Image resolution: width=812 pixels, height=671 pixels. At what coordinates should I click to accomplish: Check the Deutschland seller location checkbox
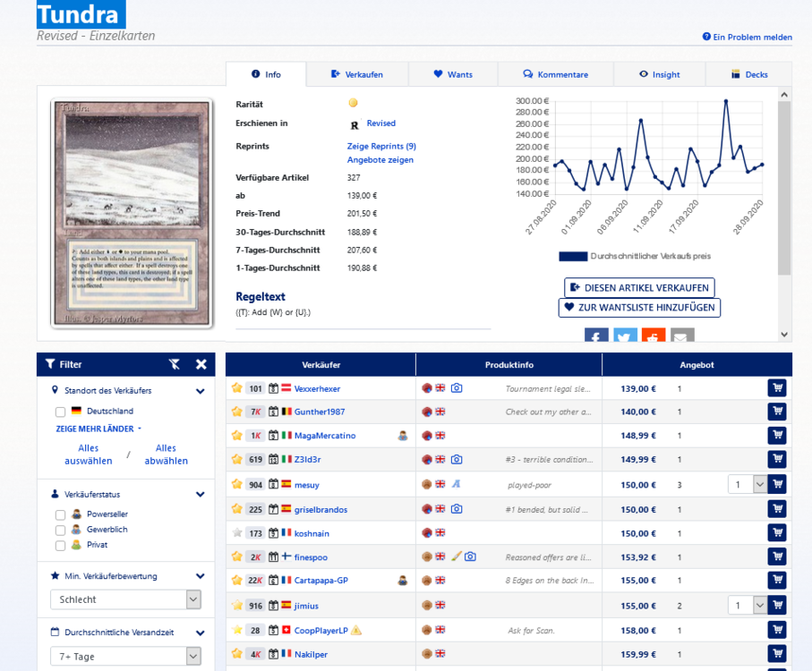(61, 412)
